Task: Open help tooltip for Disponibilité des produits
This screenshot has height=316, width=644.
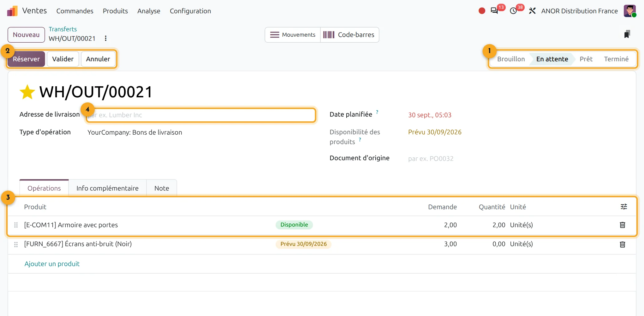Action: (360, 139)
